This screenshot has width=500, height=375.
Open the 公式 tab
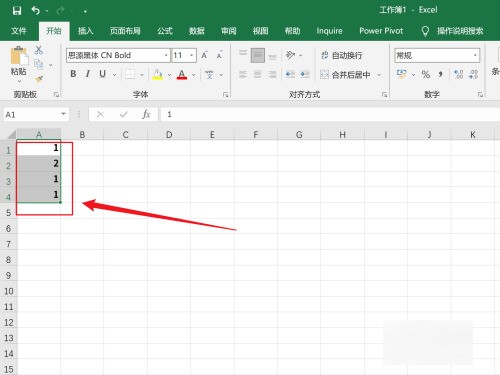[x=165, y=31]
